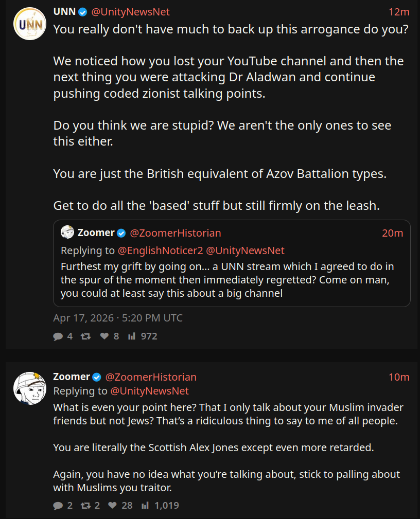Click the UNN display name

[x=64, y=12]
